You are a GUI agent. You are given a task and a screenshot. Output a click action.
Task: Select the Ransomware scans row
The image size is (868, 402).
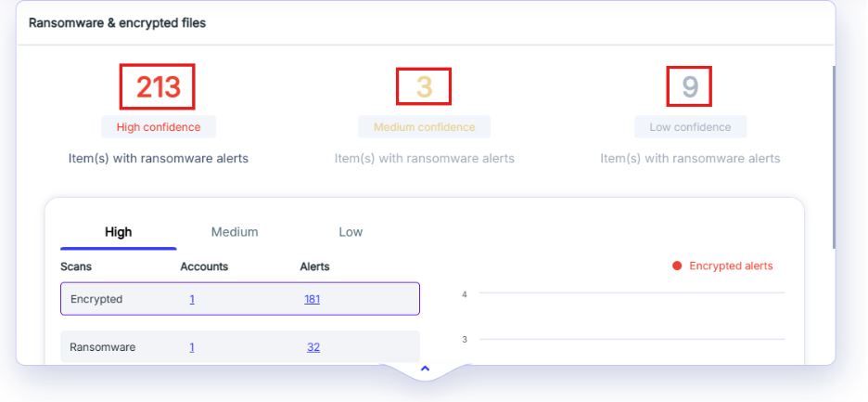(239, 347)
